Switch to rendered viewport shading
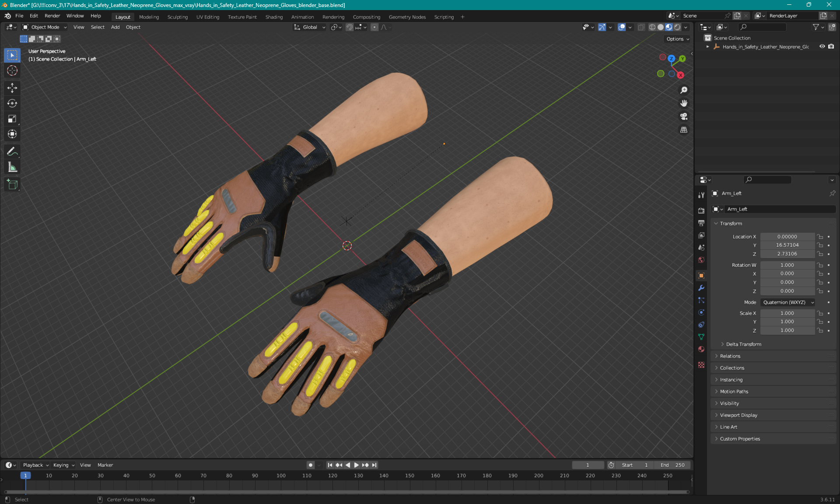 point(677,27)
